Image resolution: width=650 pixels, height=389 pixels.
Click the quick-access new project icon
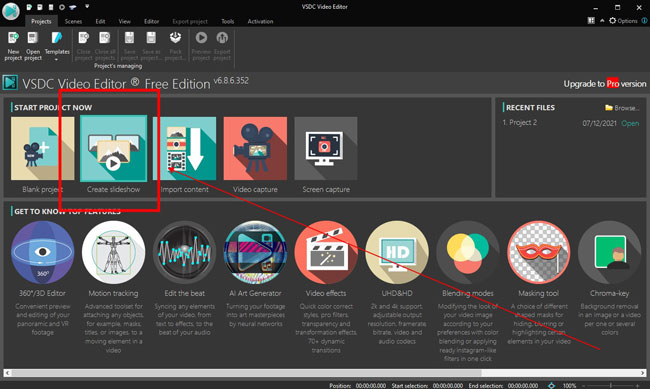pos(29,7)
